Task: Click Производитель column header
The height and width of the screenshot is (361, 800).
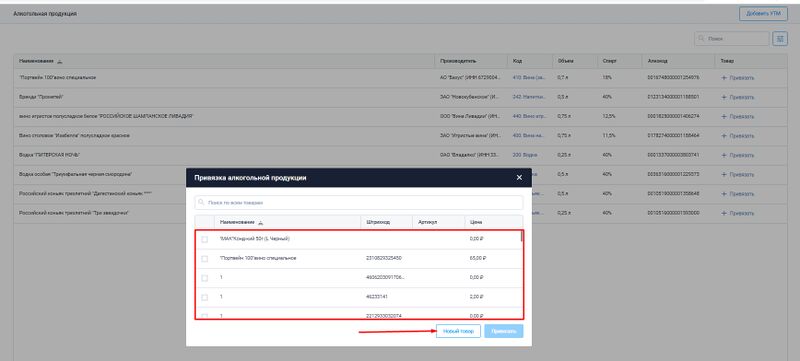Action: (x=458, y=61)
